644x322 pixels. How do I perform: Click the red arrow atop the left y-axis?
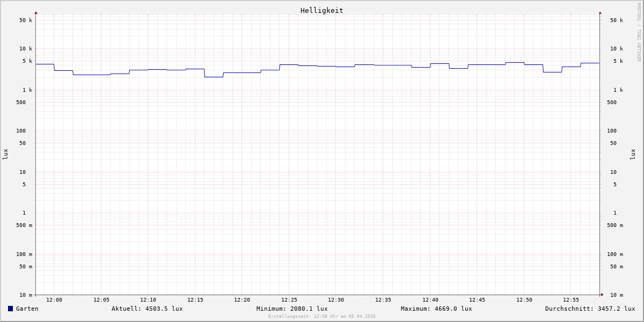[36, 12]
